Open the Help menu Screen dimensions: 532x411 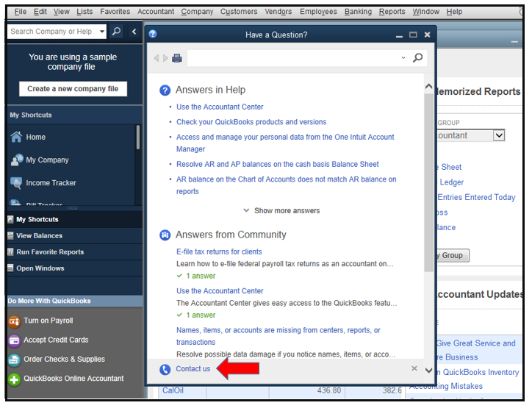pyautogui.click(x=454, y=12)
